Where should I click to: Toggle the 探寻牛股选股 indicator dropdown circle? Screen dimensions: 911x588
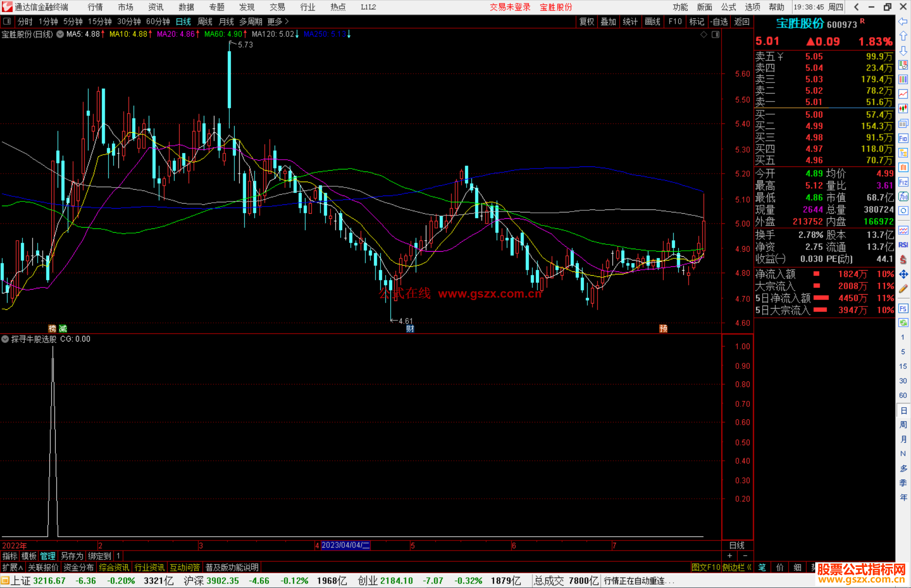tap(5, 339)
